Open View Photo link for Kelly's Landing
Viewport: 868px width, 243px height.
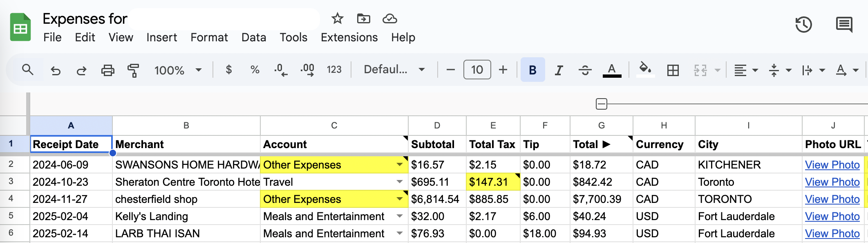coord(832,216)
